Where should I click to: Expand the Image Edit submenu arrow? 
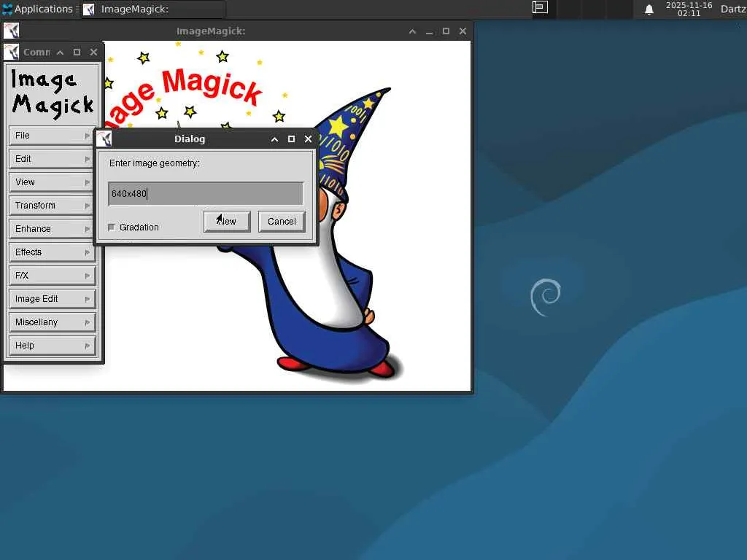(x=88, y=299)
